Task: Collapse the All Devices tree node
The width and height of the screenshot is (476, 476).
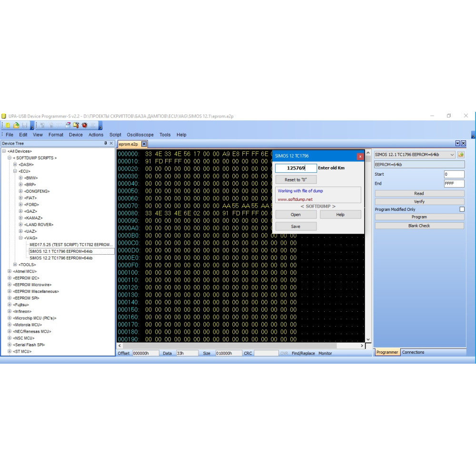Action: coord(4,151)
